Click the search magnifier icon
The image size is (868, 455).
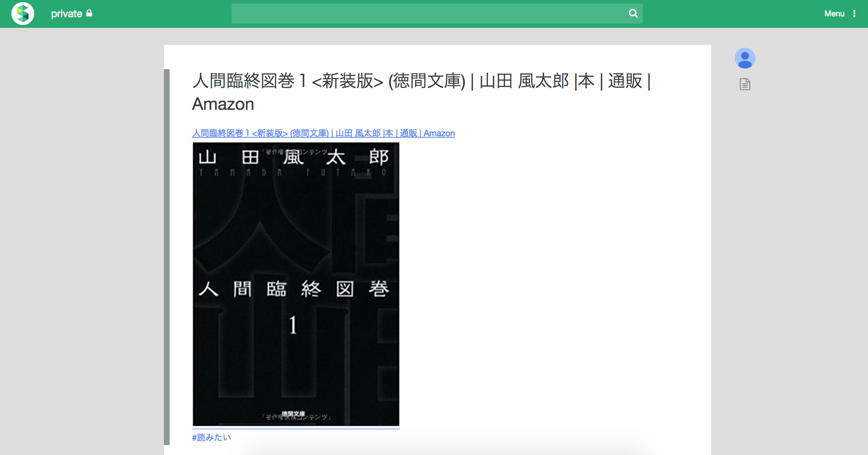tap(633, 14)
